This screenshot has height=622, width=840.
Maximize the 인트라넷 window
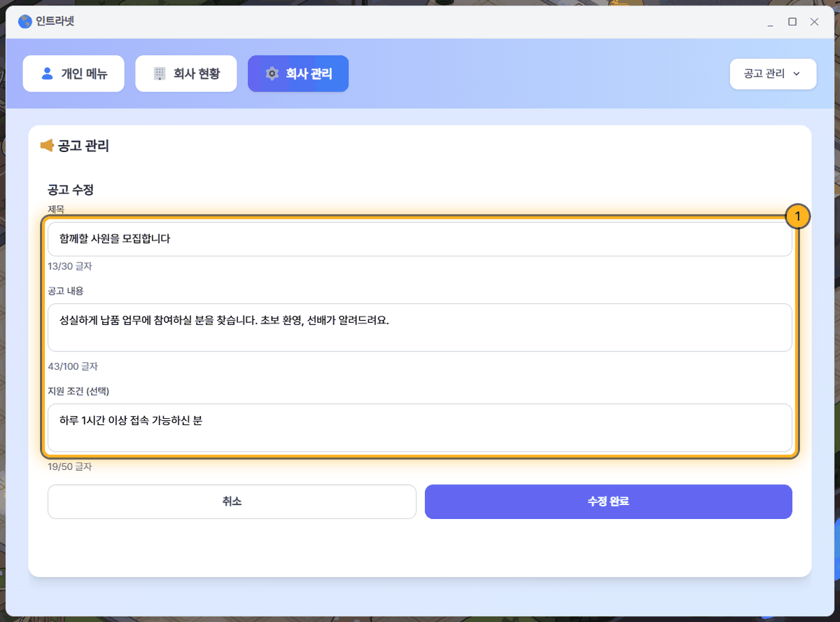pos(792,22)
